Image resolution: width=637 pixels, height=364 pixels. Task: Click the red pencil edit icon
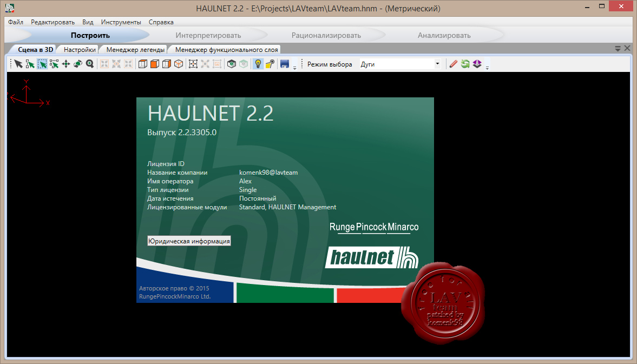coord(454,64)
